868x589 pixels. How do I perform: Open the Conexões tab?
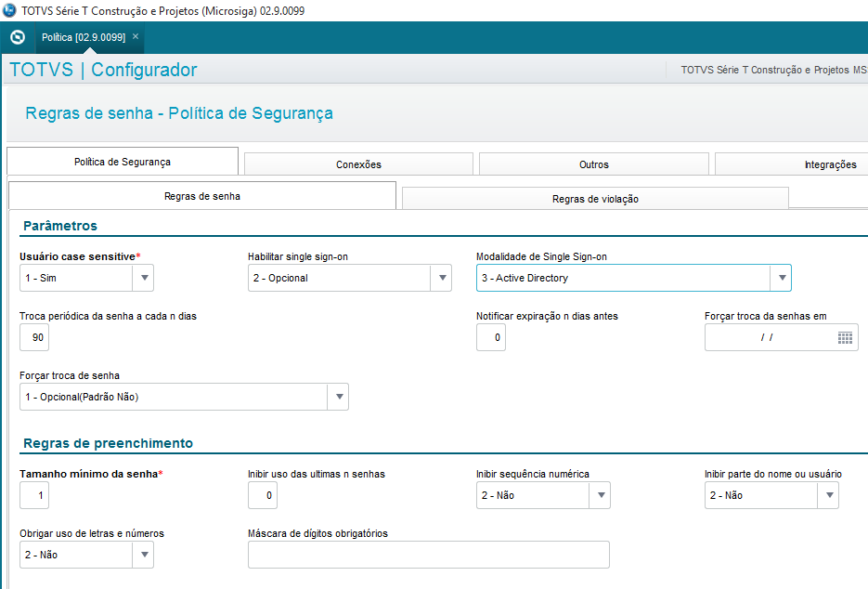358,164
